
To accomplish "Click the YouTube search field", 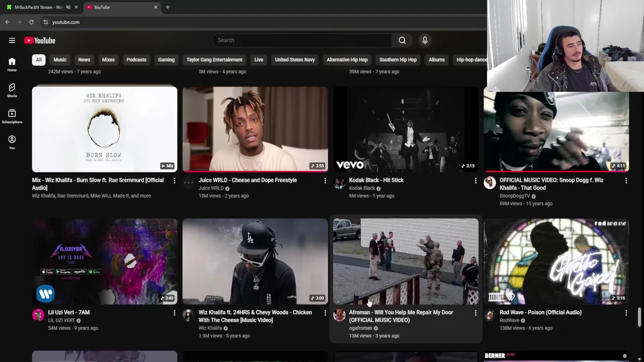I will click(302, 40).
